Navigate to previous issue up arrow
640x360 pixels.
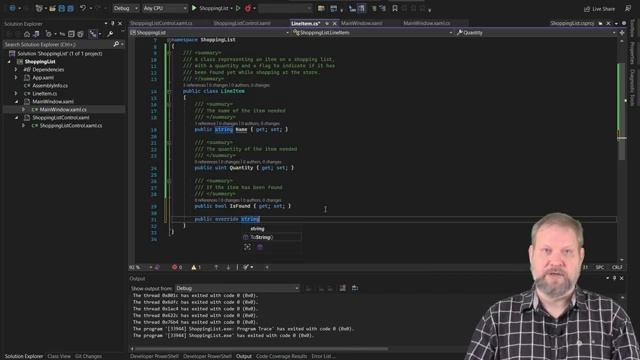(216, 267)
